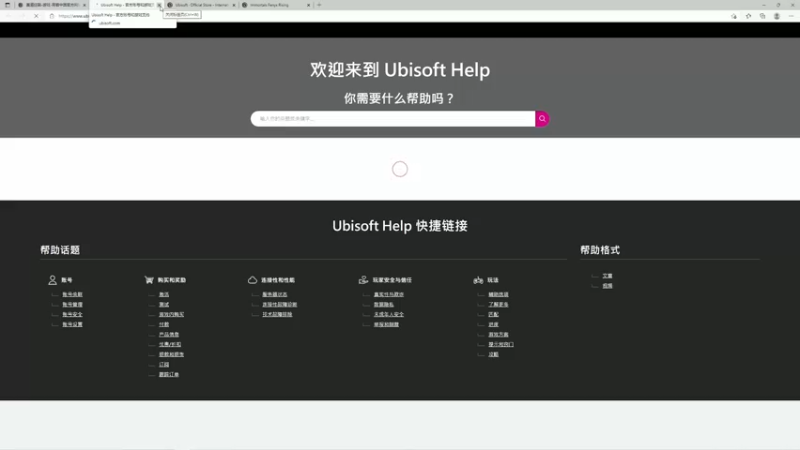The image size is (800, 450).
Task: Close the Immortals Fenyx Rising tab
Action: [x=308, y=5]
